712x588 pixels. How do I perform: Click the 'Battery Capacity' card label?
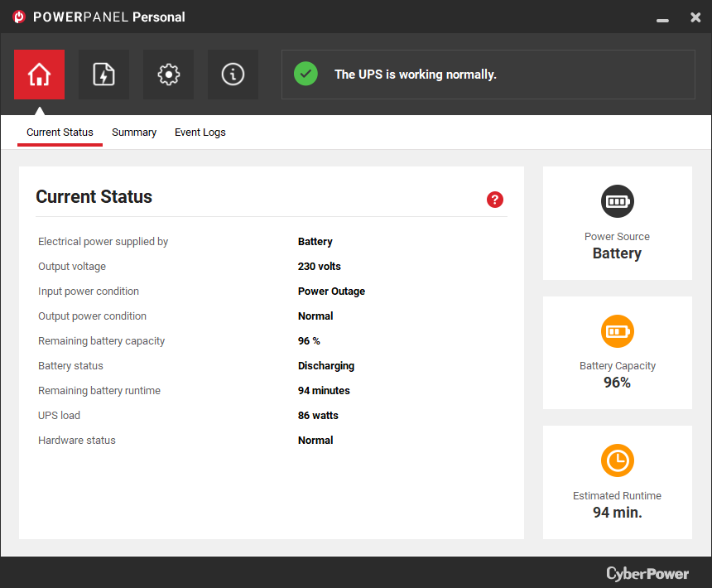(x=618, y=366)
